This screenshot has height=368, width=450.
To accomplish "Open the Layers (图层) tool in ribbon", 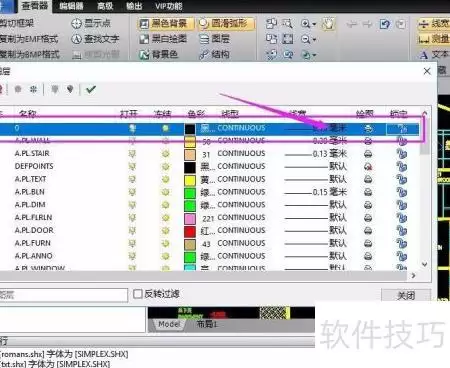I will click(214, 39).
